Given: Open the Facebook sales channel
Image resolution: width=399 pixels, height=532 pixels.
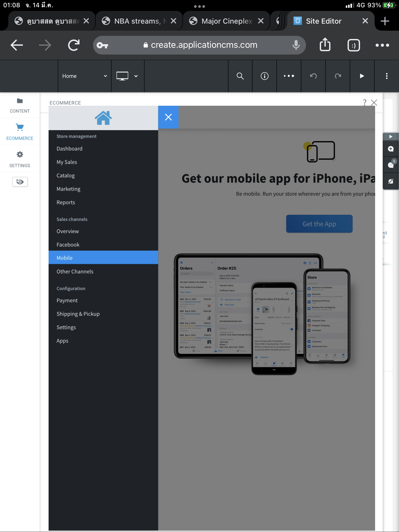Looking at the screenshot, I should pos(103,245).
